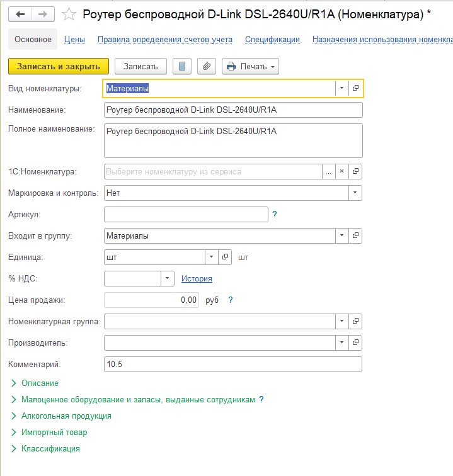Viewport: 453px width, 476px height.
Task: Open the Вид номенклатуры item form icon
Action: [355, 88]
